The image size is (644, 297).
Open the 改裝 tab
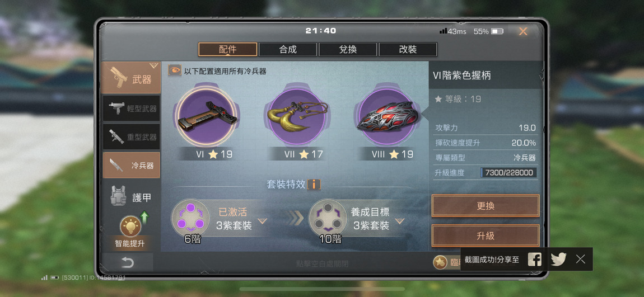coord(408,50)
